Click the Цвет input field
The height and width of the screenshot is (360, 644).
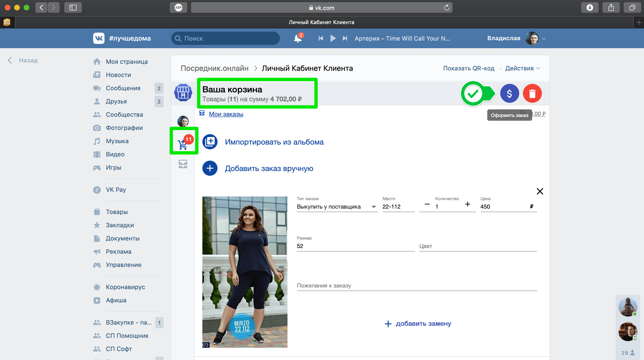click(478, 246)
